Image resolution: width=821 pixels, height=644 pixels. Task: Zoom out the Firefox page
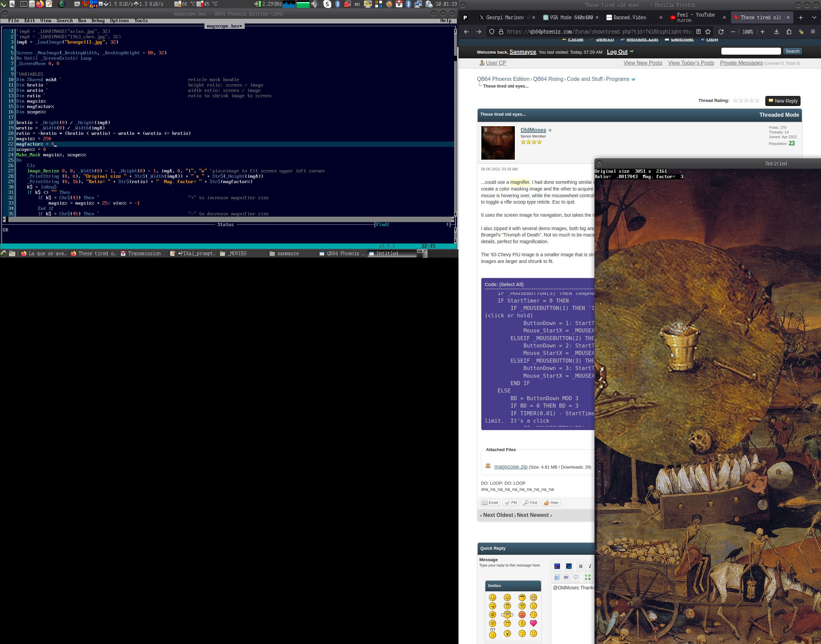coord(733,32)
